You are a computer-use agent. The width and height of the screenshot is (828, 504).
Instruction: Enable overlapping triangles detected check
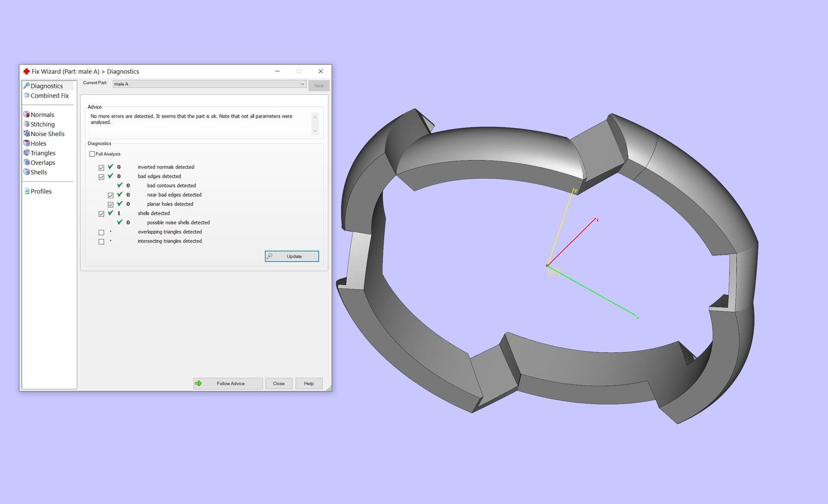click(101, 232)
